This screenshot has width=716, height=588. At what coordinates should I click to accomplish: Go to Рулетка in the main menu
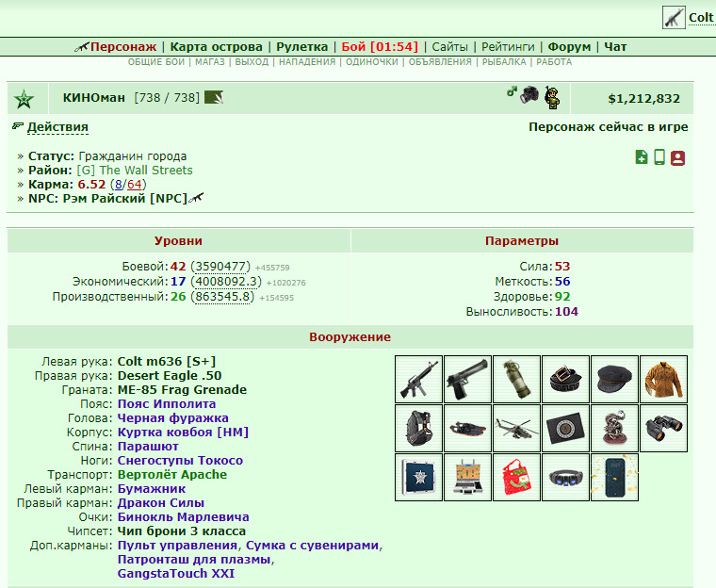click(302, 46)
